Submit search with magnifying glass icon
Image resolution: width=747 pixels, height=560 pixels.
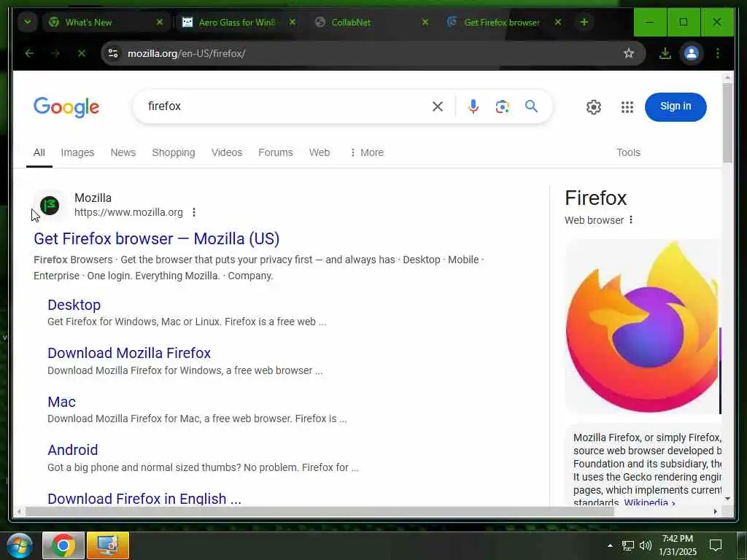pos(532,106)
